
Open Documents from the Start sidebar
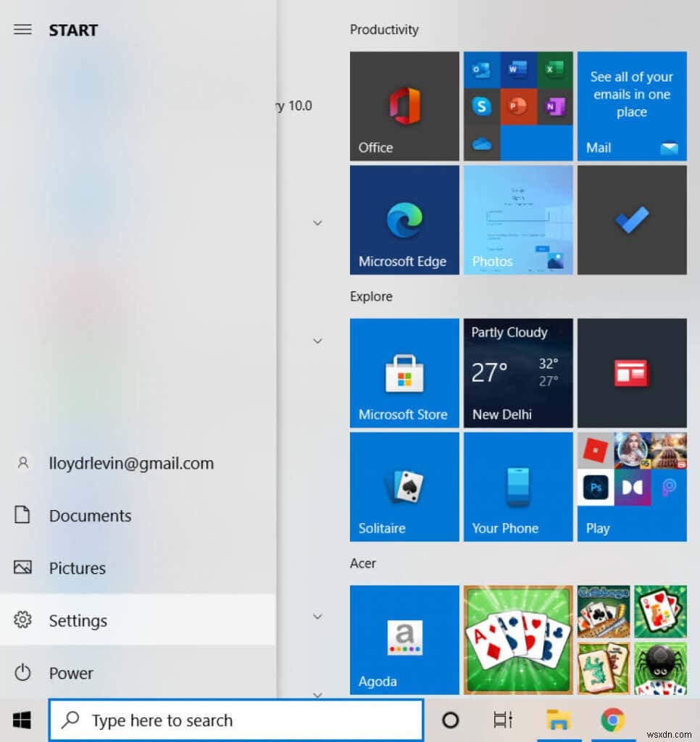[88, 515]
